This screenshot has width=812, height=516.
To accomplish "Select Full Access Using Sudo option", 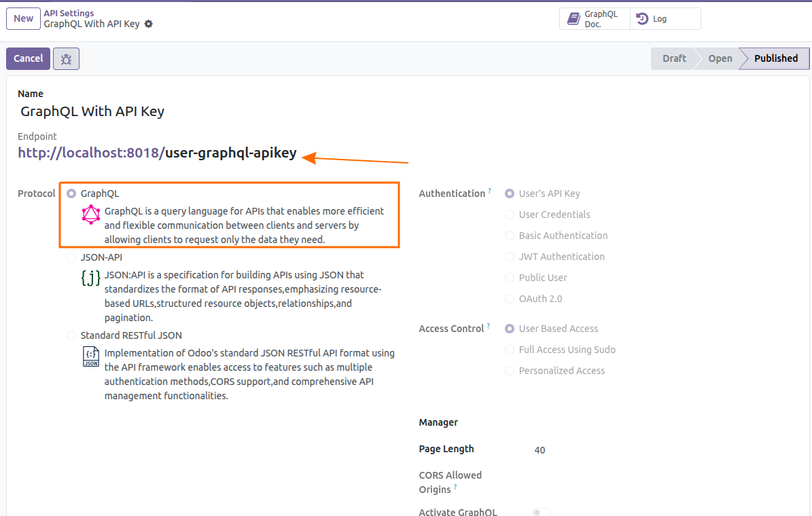I will click(x=510, y=350).
